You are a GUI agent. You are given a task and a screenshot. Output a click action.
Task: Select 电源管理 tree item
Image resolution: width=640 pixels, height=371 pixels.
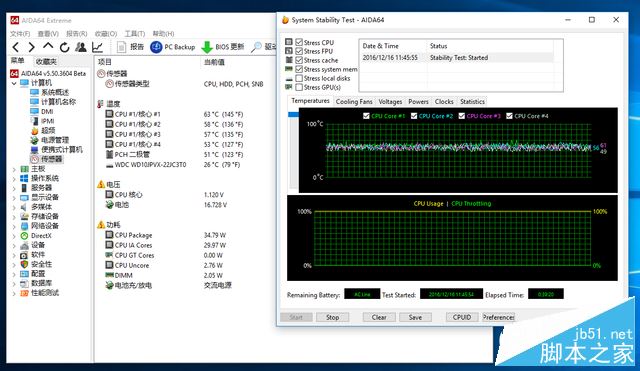tap(55, 140)
